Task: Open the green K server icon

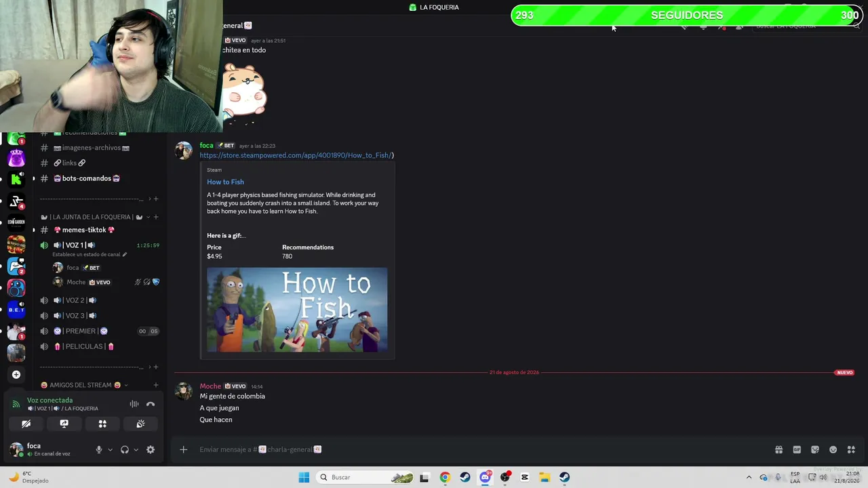Action: tap(16, 180)
